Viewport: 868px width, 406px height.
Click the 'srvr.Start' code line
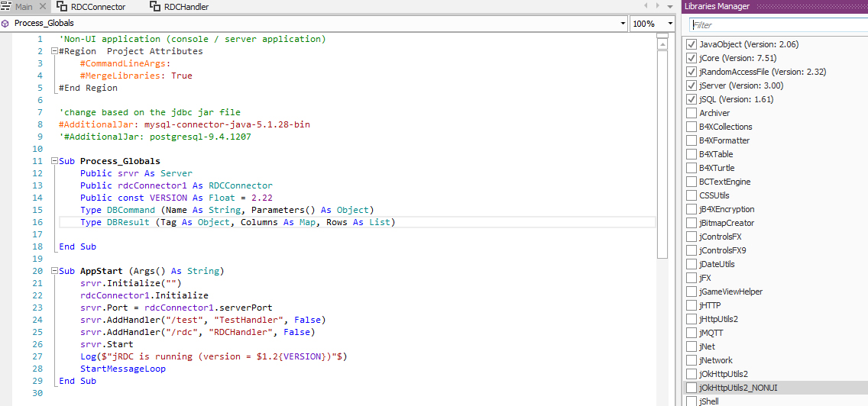pos(106,344)
